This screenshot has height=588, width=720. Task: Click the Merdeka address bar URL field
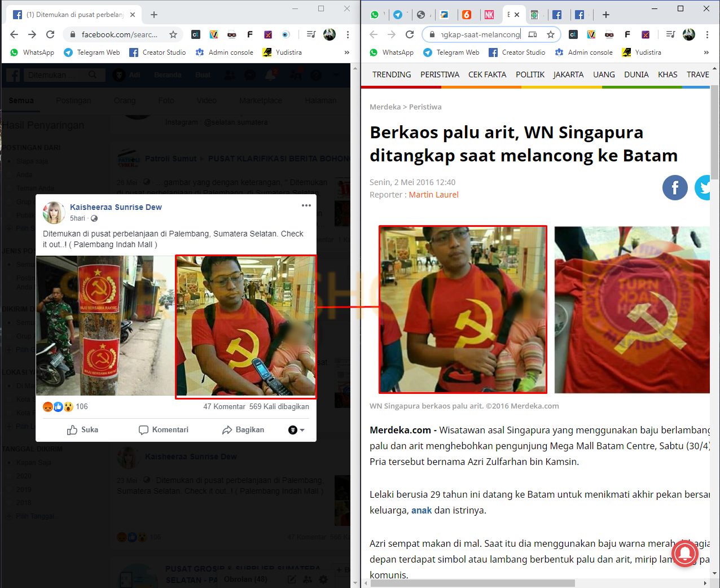(480, 34)
